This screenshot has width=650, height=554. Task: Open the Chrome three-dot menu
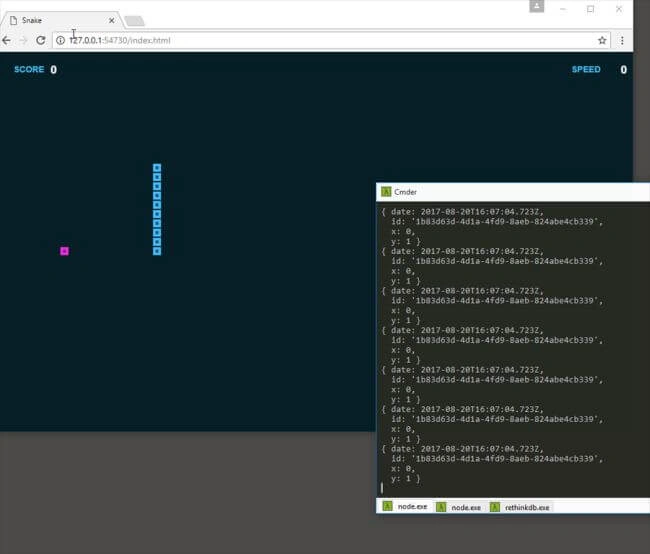(622, 40)
